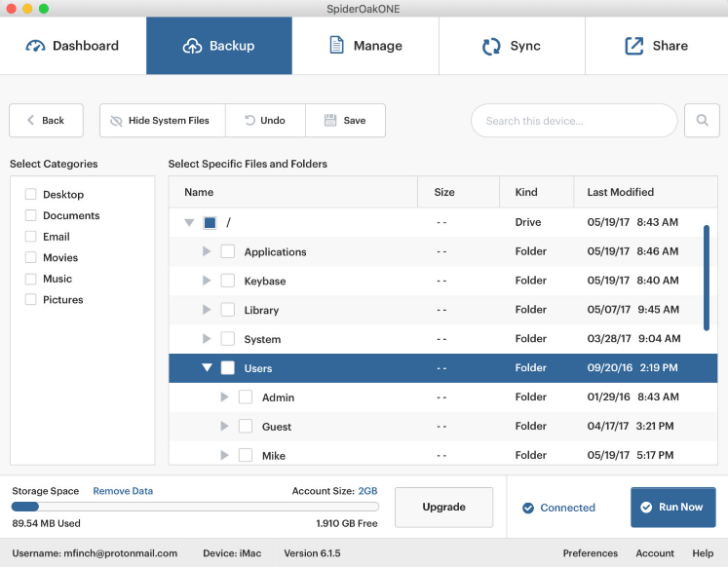
Task: Expand the Library folder arrow
Action: 207,310
